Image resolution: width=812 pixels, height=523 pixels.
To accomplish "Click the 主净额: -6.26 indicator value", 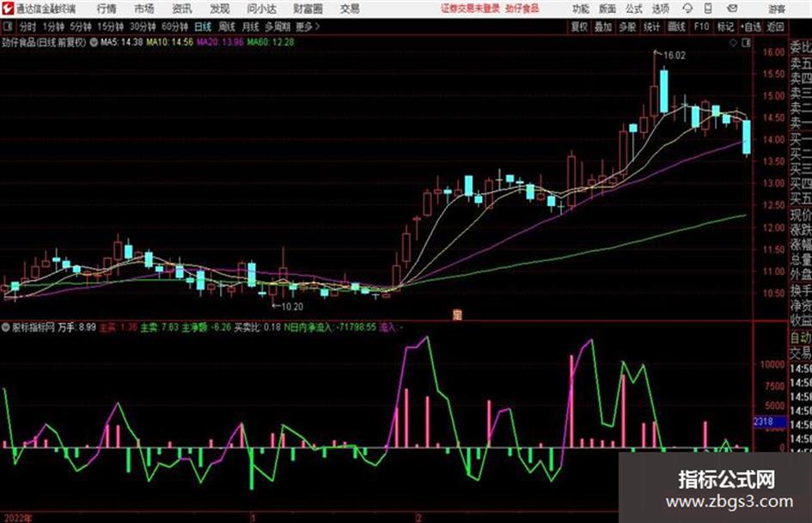I will [206, 327].
